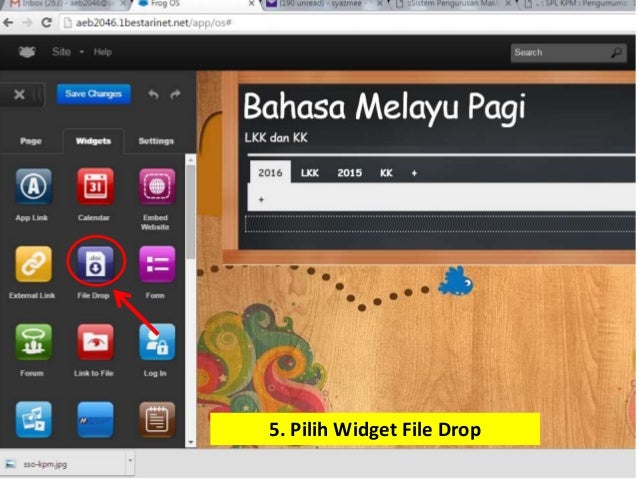Screen dimensions: 638x479
Task: Switch to the Settings tab
Action: pos(156,141)
